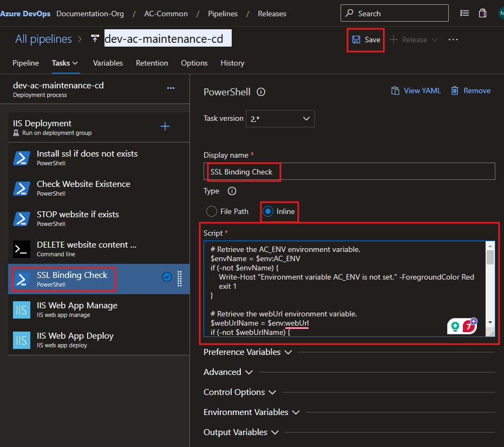The width and height of the screenshot is (504, 447).
Task: Click the script box scrollbar thumb
Action: click(x=490, y=257)
